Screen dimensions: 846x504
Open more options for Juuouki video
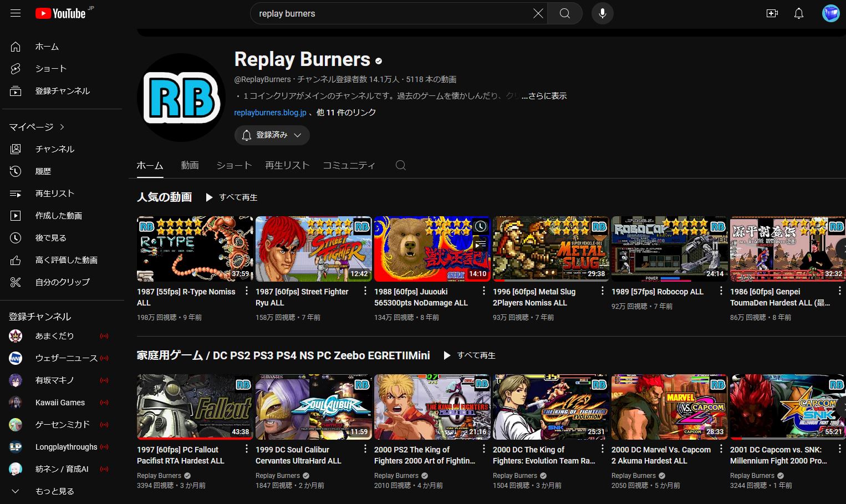pyautogui.click(x=484, y=291)
